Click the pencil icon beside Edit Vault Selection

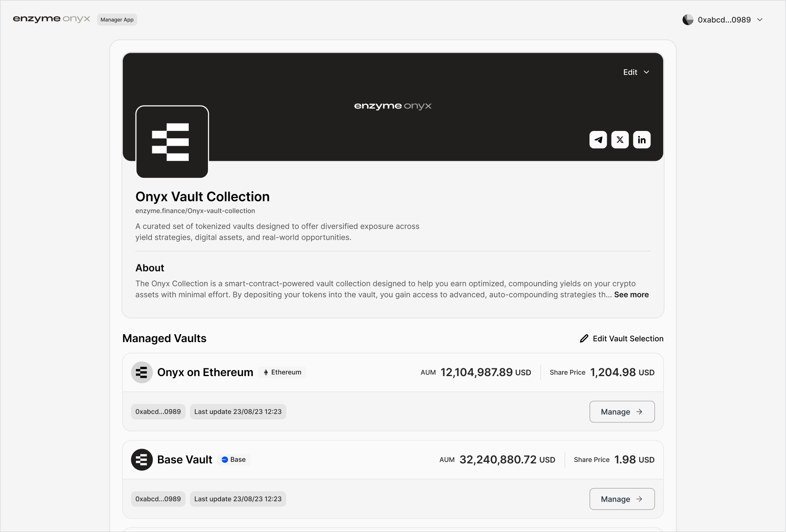[584, 338]
